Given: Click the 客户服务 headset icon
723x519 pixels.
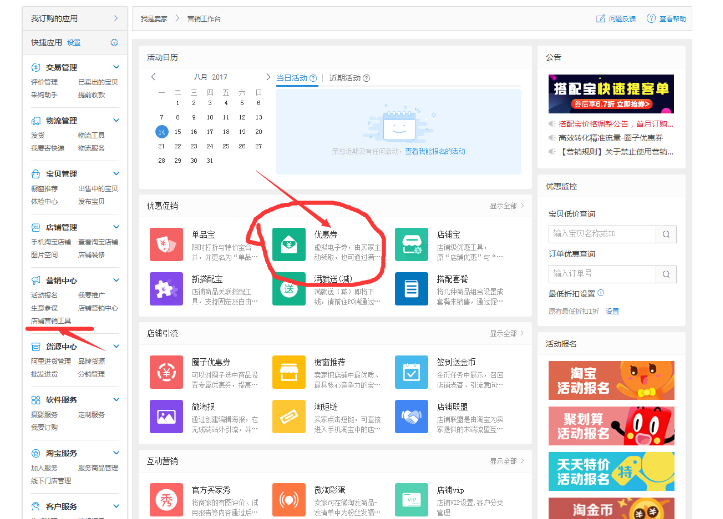Looking at the screenshot, I should pyautogui.click(x=36, y=506).
